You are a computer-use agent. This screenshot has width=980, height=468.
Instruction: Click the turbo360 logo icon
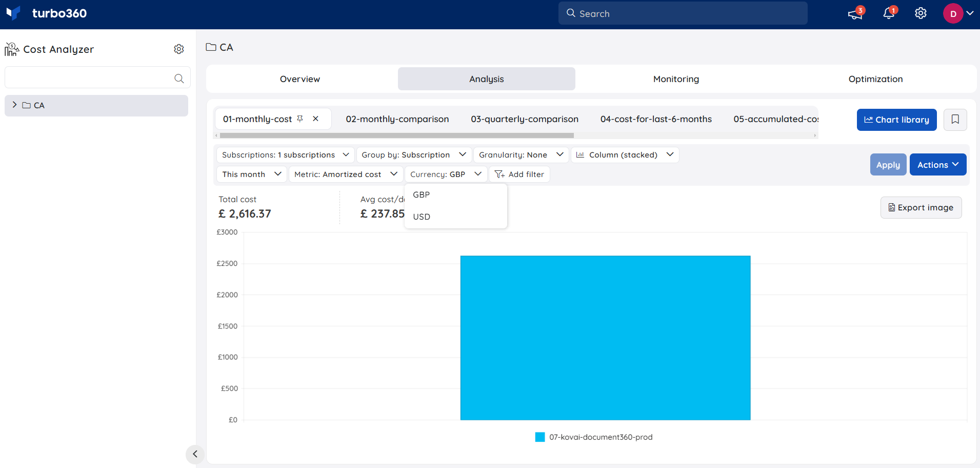[x=13, y=13]
